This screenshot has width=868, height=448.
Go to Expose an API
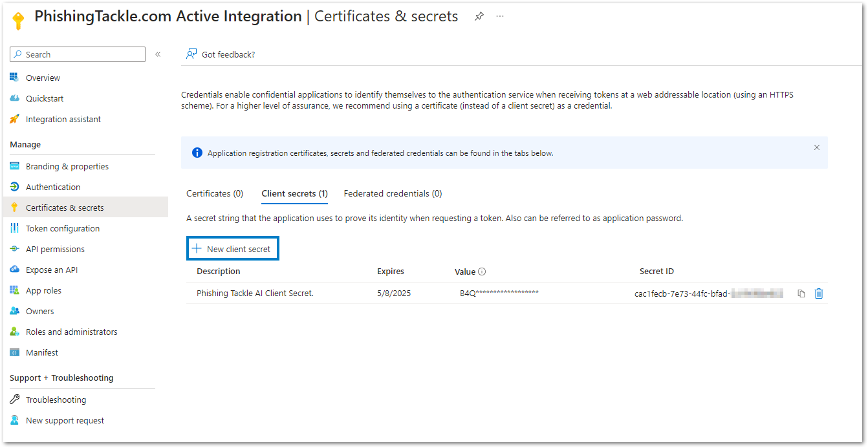(x=52, y=270)
